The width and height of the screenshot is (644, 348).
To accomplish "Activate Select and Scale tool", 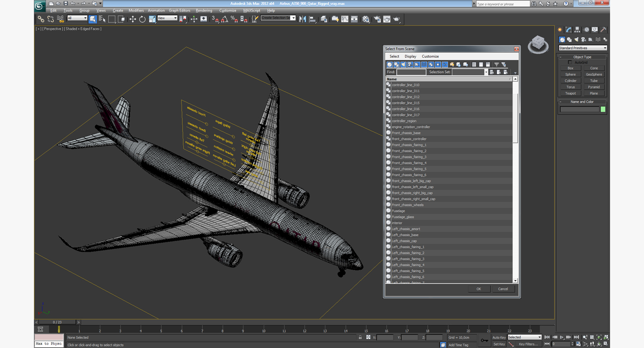I will tap(152, 19).
